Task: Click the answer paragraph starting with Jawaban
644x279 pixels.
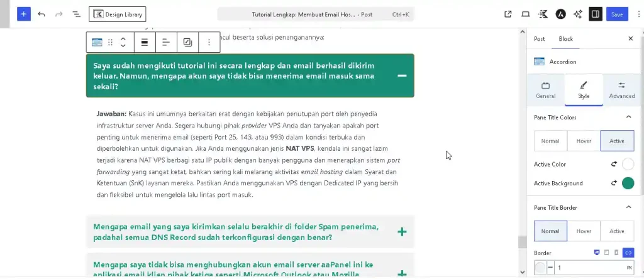Action: pyautogui.click(x=248, y=154)
